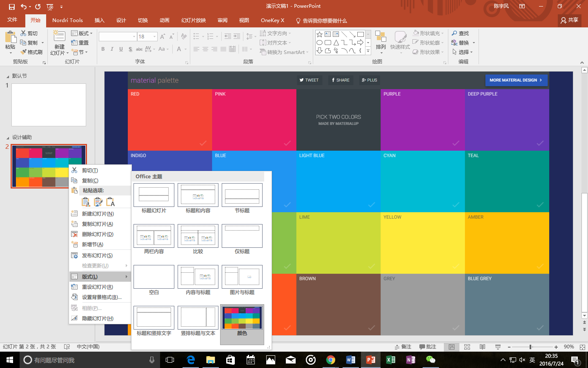
Task: Open the Select (选择) dropdown in ribbon
Action: coord(463,52)
